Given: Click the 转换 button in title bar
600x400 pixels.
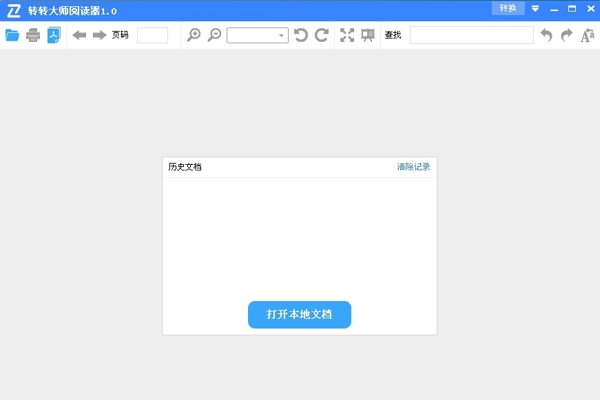Looking at the screenshot, I should click(508, 8).
